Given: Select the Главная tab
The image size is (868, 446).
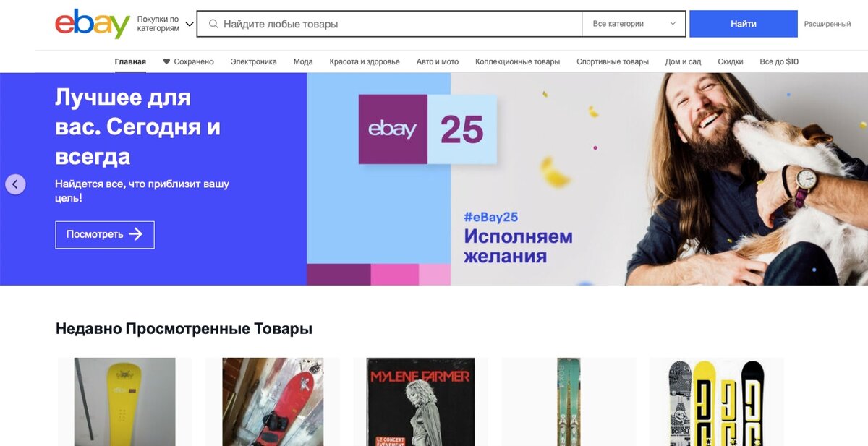Looking at the screenshot, I should coord(130,62).
